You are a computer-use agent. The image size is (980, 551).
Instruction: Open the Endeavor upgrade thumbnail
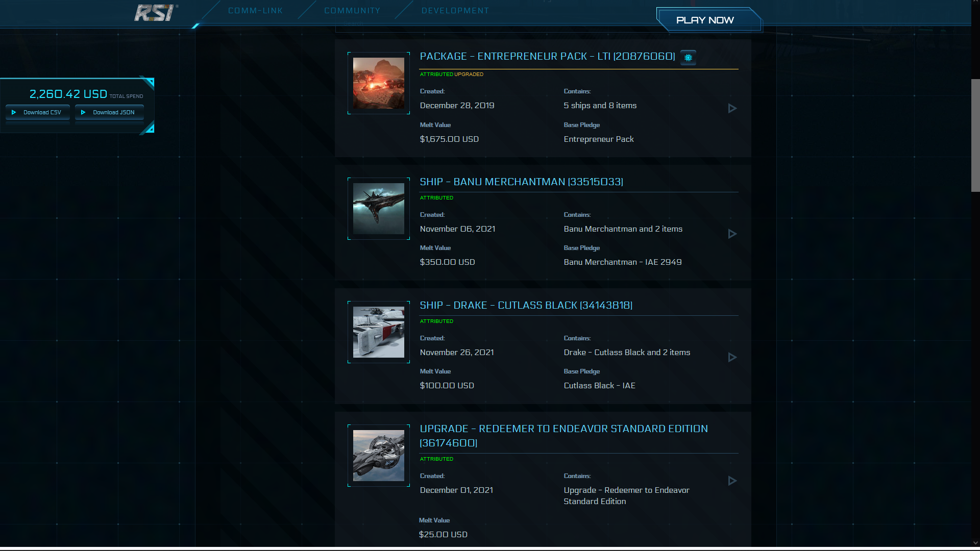click(379, 456)
